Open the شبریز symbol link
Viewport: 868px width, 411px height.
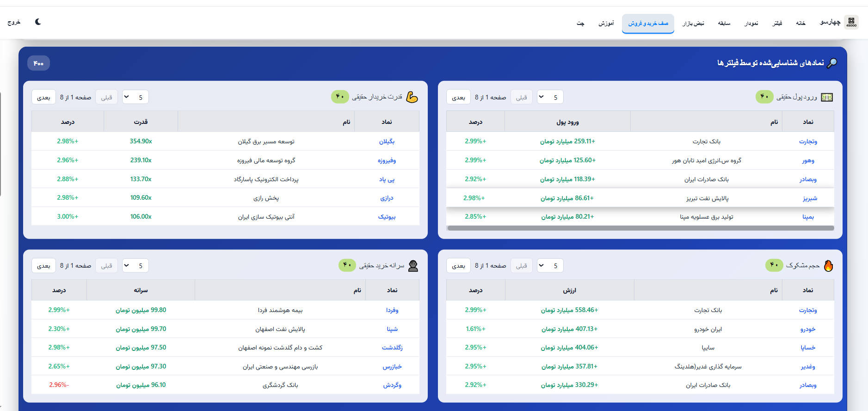pos(810,198)
